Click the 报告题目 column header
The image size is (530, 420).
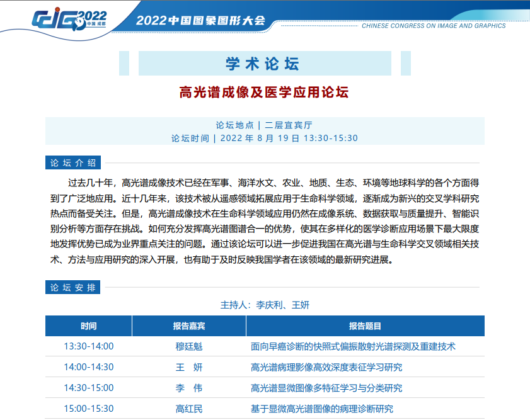(x=365, y=326)
